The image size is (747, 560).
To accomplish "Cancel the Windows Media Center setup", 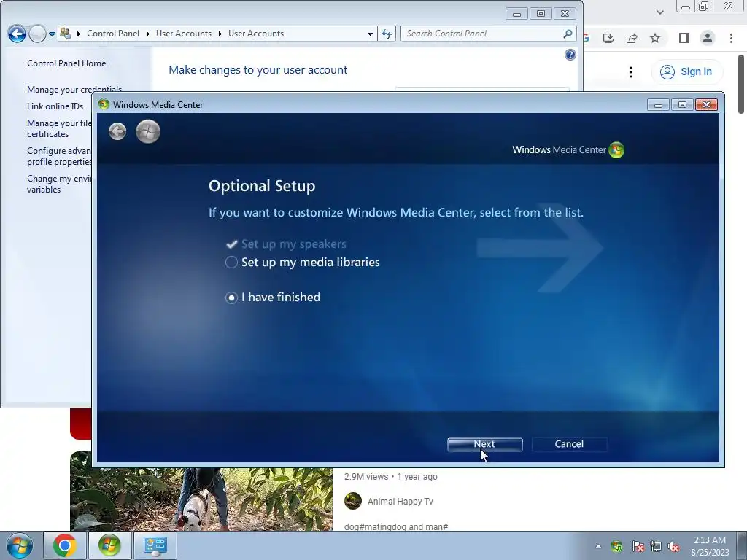I will pyautogui.click(x=569, y=444).
